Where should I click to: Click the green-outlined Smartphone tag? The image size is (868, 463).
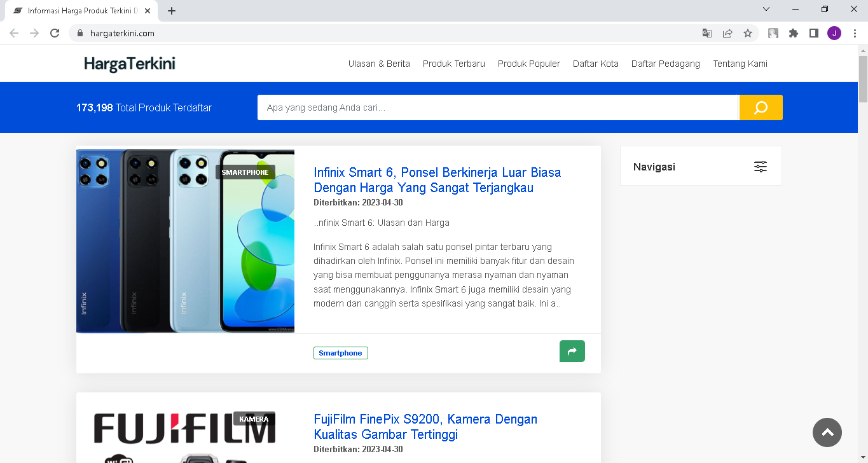point(340,353)
